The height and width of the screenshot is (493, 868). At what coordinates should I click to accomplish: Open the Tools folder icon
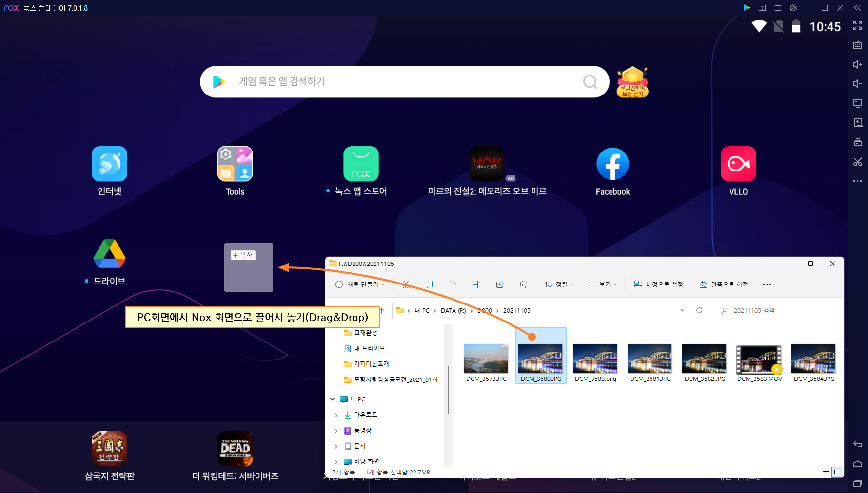(x=235, y=164)
